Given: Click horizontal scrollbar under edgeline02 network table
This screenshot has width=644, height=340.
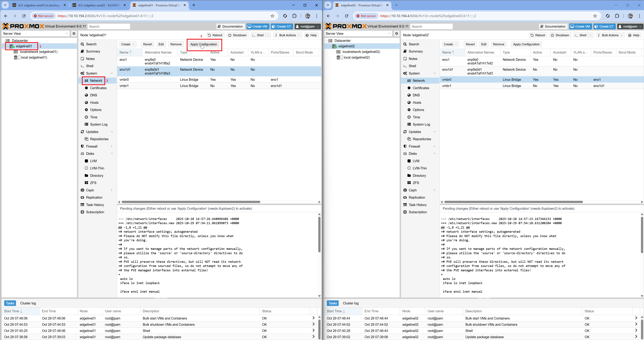Looking at the screenshot, I should coord(513,202).
